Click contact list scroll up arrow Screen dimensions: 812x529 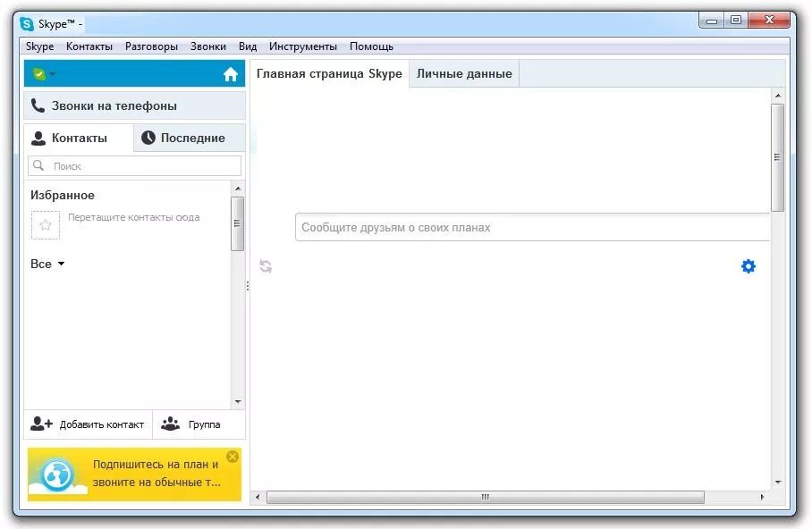(x=238, y=189)
